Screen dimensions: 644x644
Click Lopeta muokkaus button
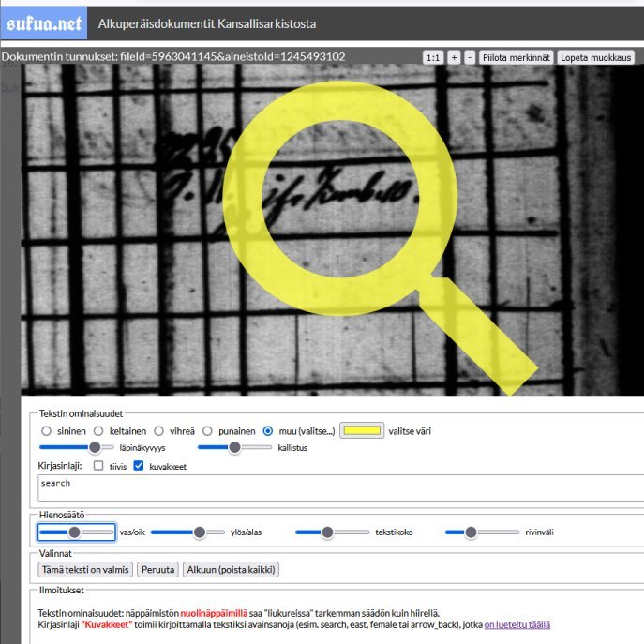(x=595, y=57)
